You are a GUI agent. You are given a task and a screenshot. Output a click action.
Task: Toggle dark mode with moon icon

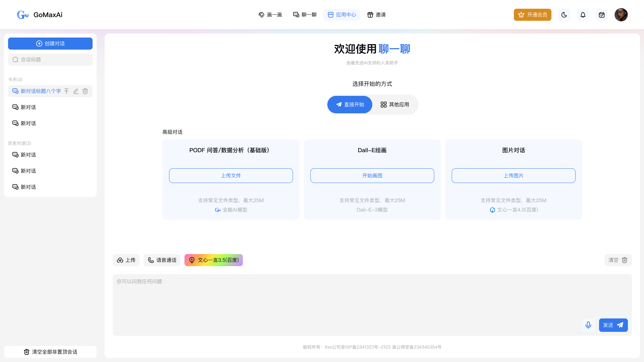(x=564, y=15)
